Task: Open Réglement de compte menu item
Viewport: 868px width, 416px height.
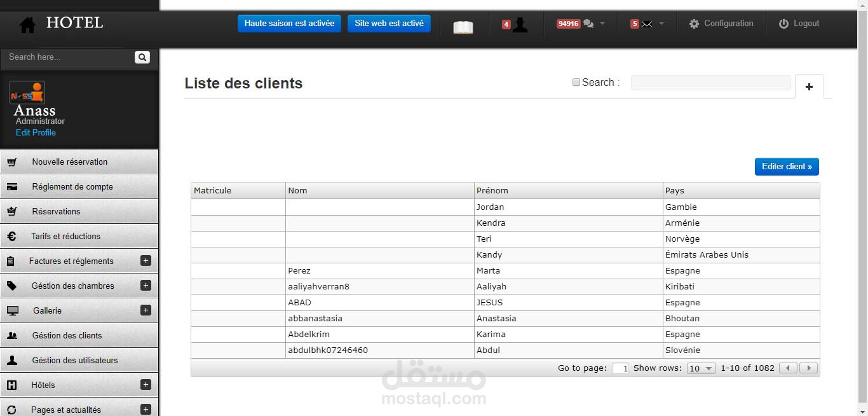Action: pyautogui.click(x=79, y=186)
